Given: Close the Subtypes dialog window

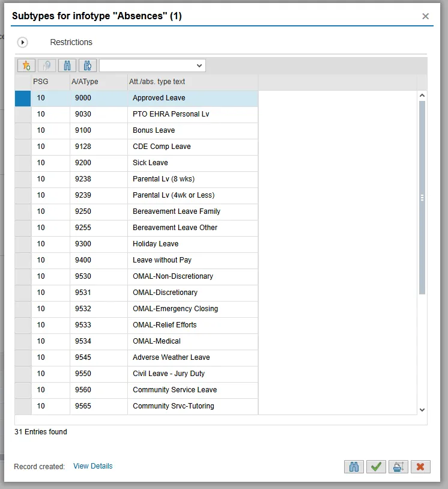Looking at the screenshot, I should click(x=425, y=16).
